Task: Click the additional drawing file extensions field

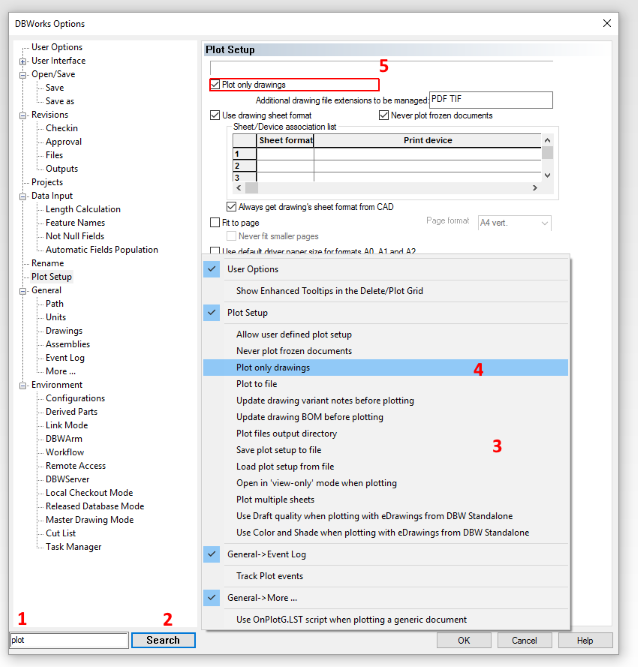Action: [491, 100]
